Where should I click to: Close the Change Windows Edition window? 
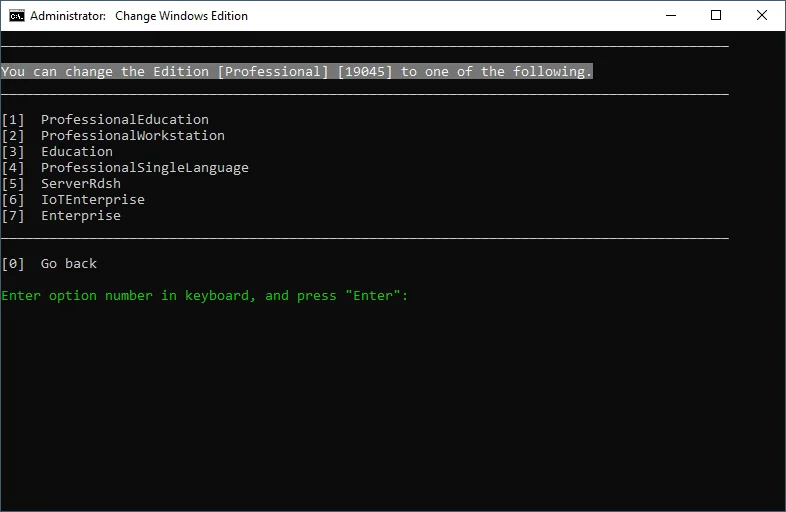click(761, 16)
